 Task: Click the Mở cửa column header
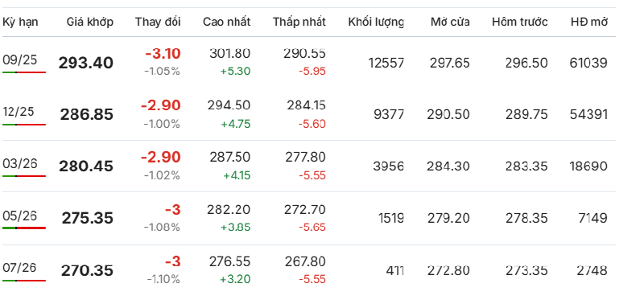[x=450, y=22]
